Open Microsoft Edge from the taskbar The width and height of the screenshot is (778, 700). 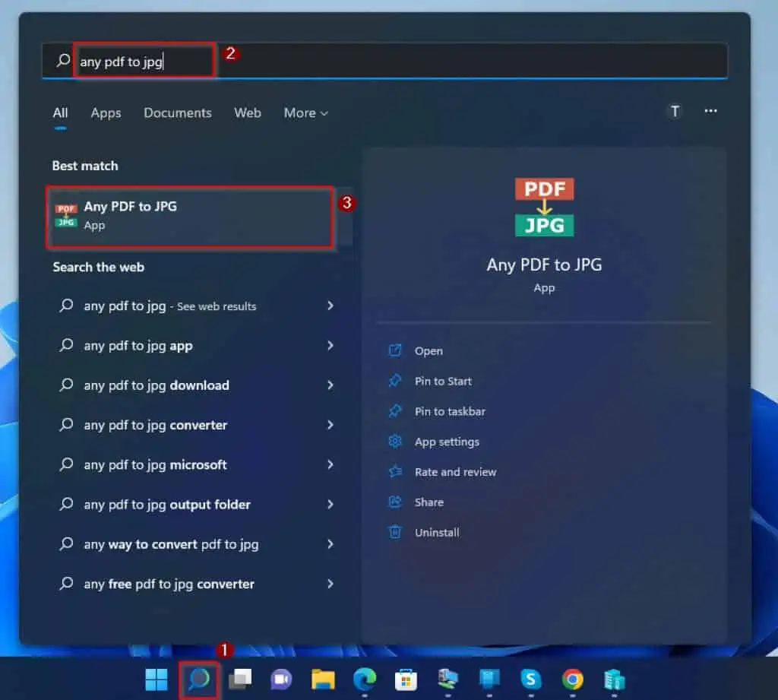(x=365, y=680)
